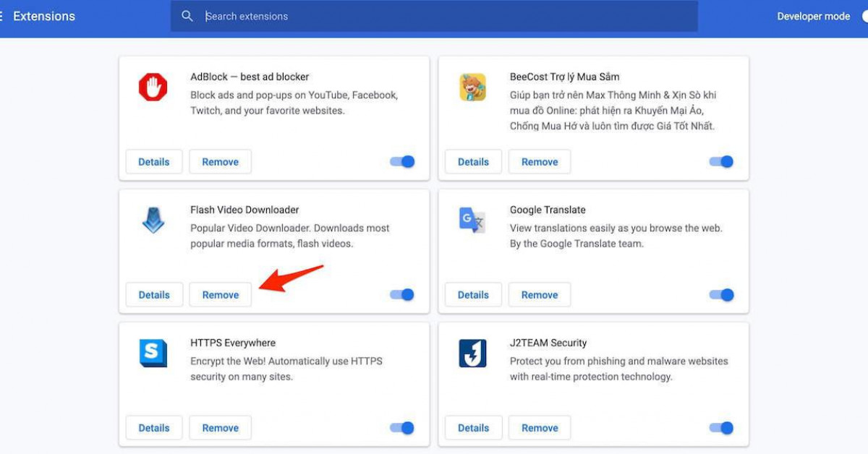The width and height of the screenshot is (868, 454).
Task: Turn off Google Translate toggle
Action: tap(721, 295)
